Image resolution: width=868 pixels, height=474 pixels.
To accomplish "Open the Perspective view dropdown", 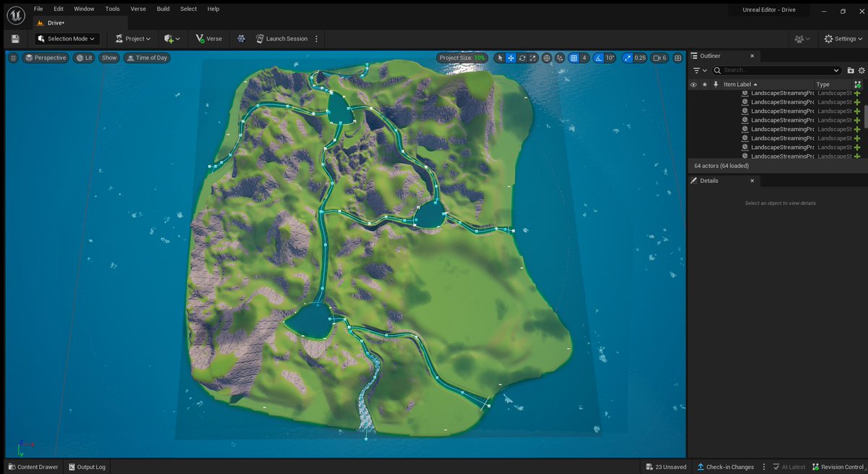I will click(46, 57).
